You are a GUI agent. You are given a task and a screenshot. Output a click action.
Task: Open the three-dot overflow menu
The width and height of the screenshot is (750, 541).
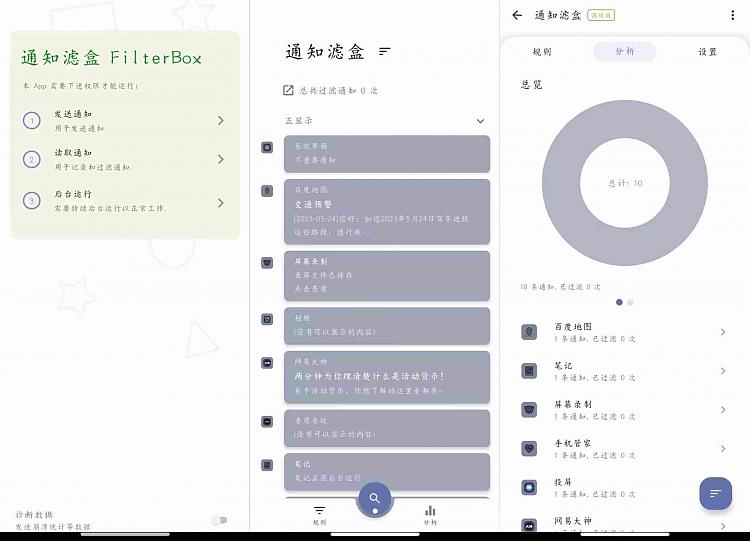coord(732,15)
